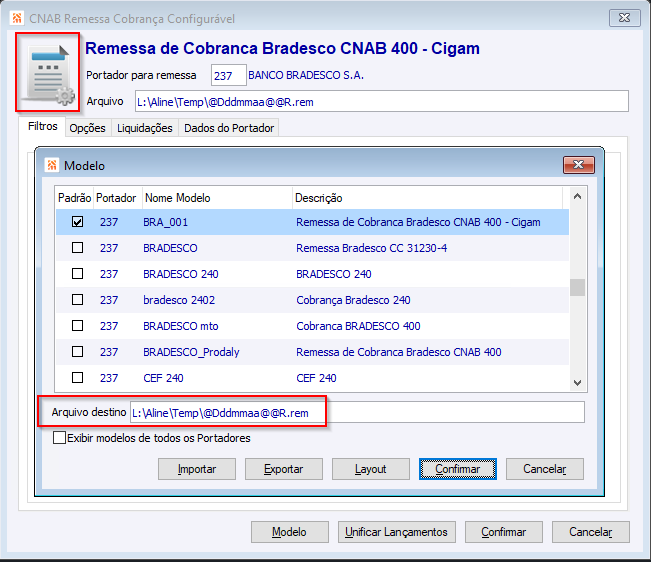
Task: Click the Exportar button
Action: point(284,469)
